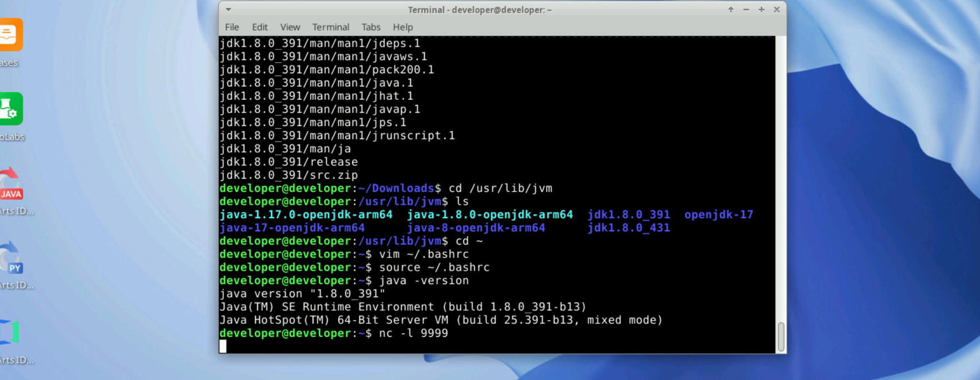The width and height of the screenshot is (980, 380).
Task: Click the 'jdk1.8.0_391' directory in the ls output
Action: 629,215
